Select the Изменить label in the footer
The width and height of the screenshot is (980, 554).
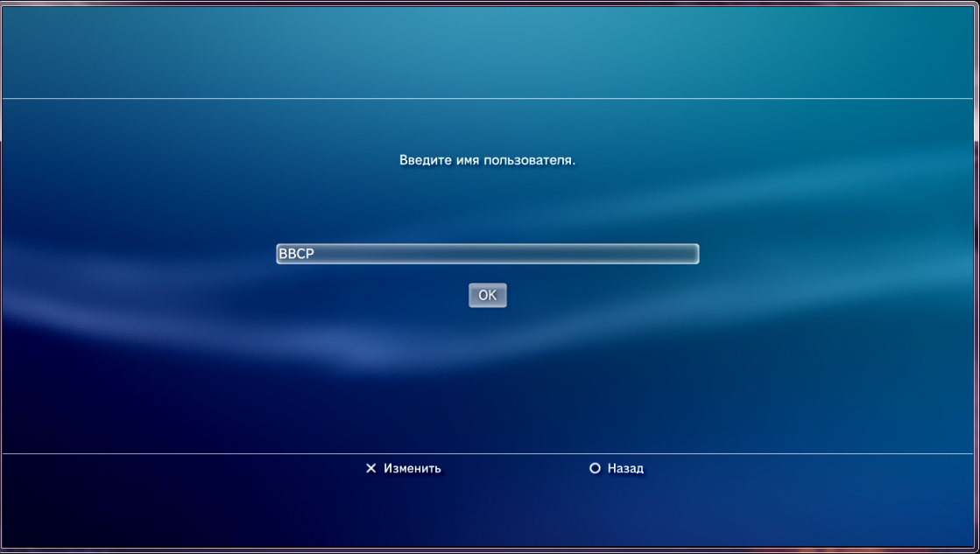pyautogui.click(x=412, y=469)
